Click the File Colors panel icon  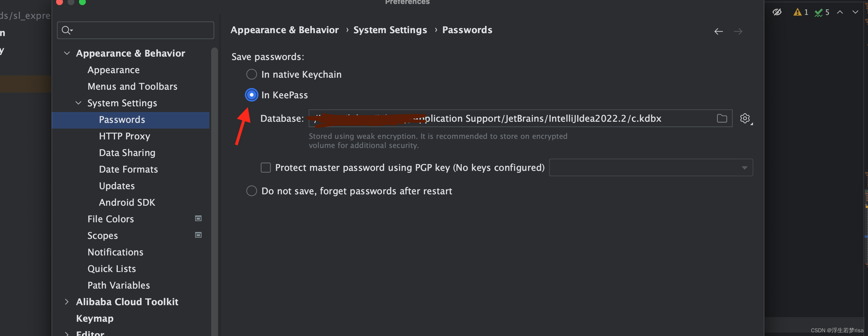pyautogui.click(x=198, y=218)
